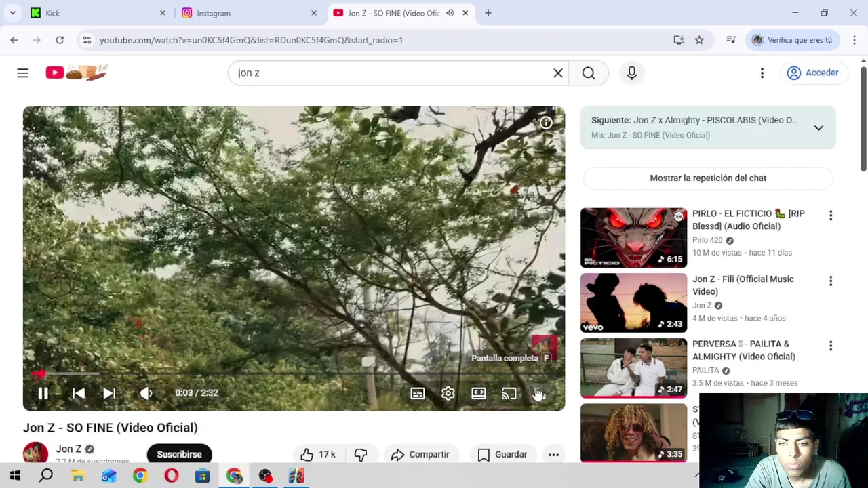
Task: Reload the current page
Action: [x=60, y=40]
